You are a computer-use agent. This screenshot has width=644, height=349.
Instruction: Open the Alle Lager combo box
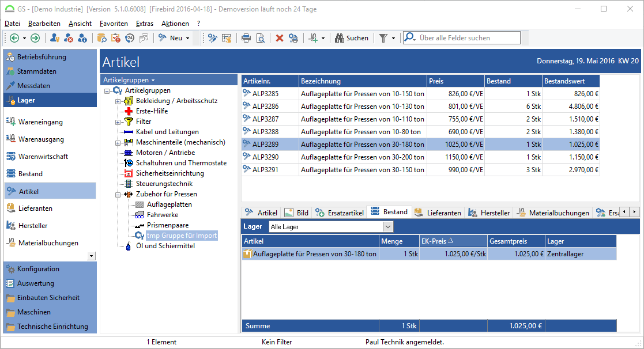331,226
